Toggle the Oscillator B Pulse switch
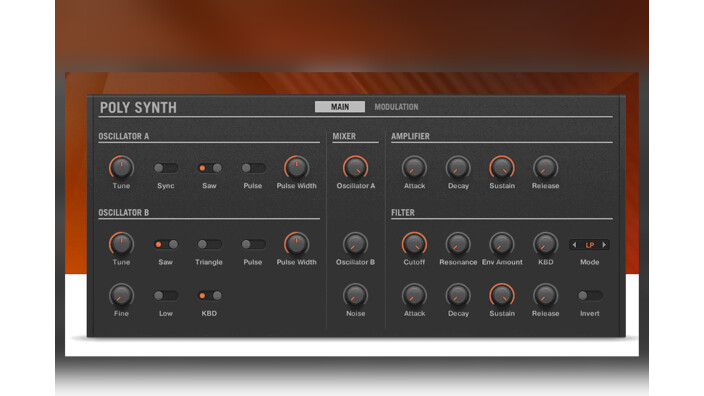 click(253, 244)
